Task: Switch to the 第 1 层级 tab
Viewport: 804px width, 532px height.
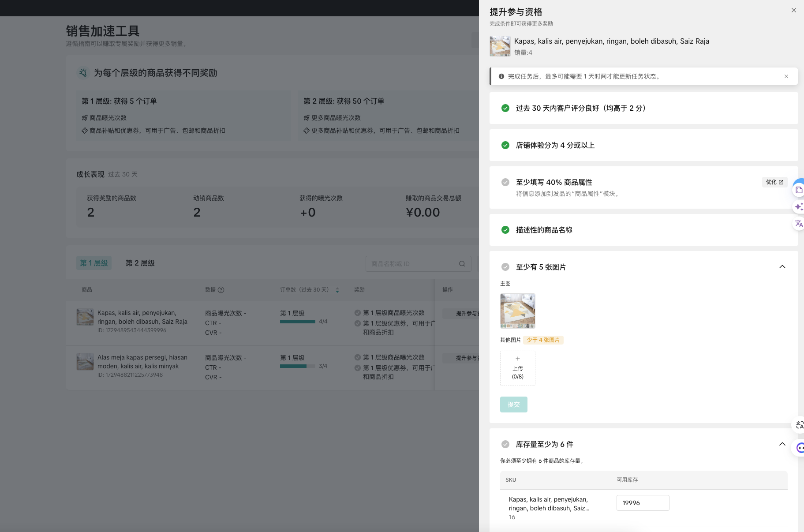Action: pyautogui.click(x=94, y=263)
